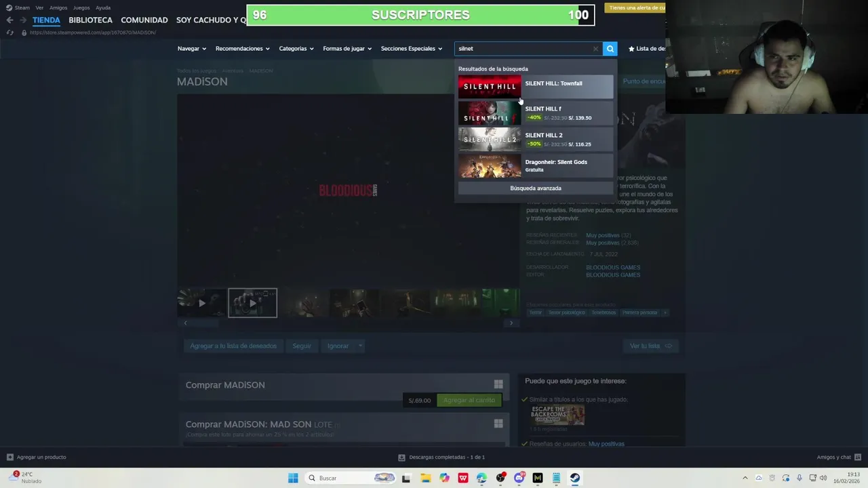Open the WPS Office taskbar icon

(x=463, y=478)
